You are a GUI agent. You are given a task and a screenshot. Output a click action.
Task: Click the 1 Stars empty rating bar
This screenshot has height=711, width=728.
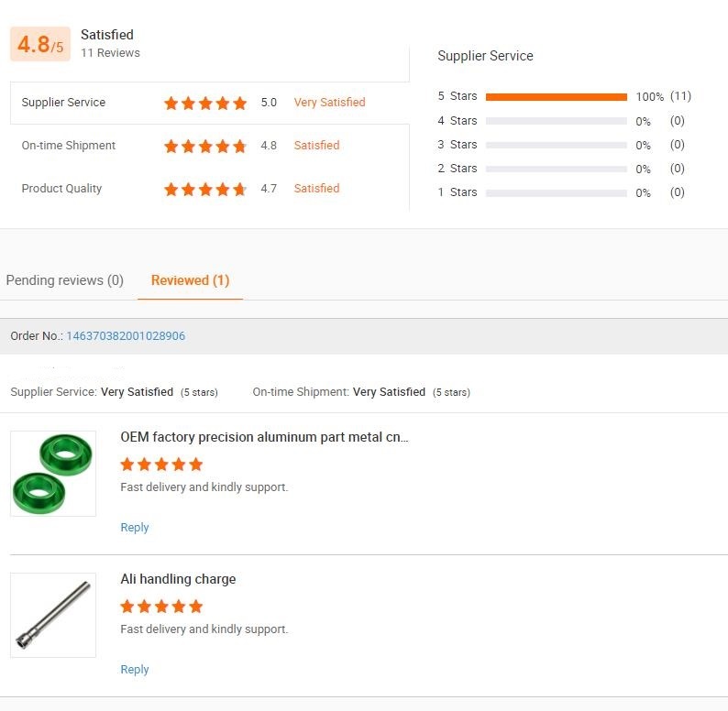556,192
